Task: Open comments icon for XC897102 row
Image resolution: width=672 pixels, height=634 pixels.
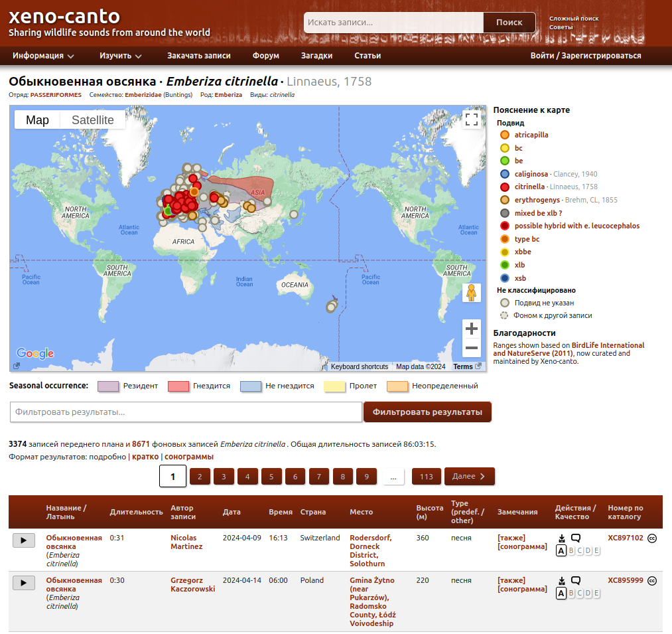Action: pyautogui.click(x=576, y=538)
